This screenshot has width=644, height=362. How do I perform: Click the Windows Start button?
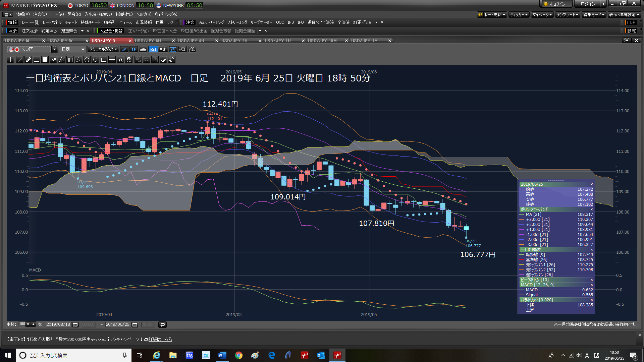[8, 355]
